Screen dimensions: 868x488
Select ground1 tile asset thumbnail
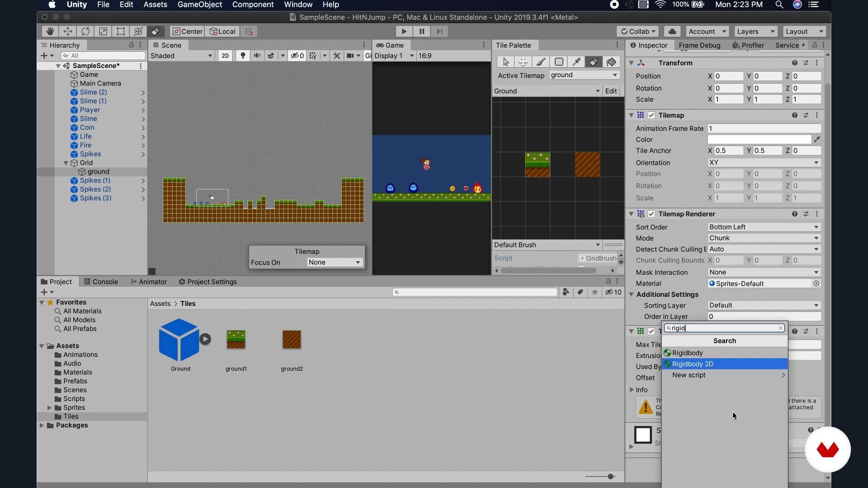coord(236,339)
